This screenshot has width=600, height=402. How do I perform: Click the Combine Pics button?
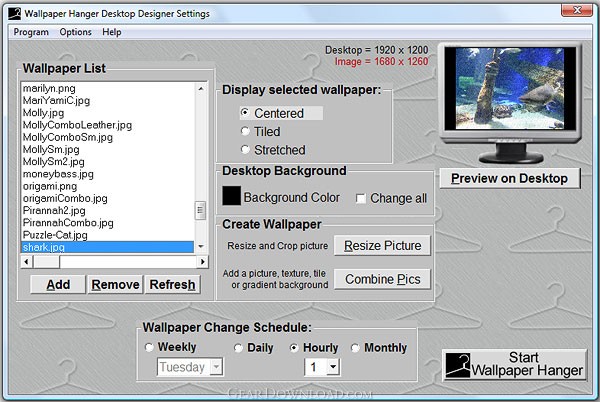(x=382, y=279)
